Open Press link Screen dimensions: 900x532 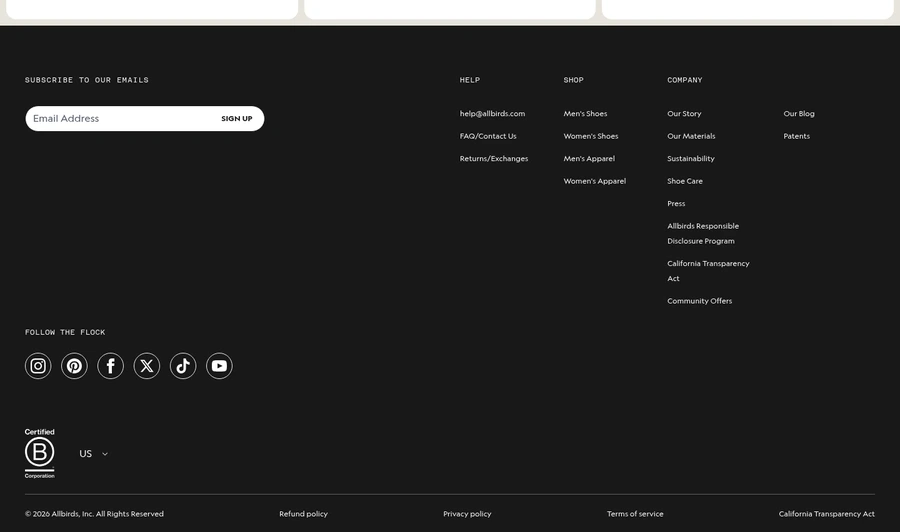(x=676, y=203)
